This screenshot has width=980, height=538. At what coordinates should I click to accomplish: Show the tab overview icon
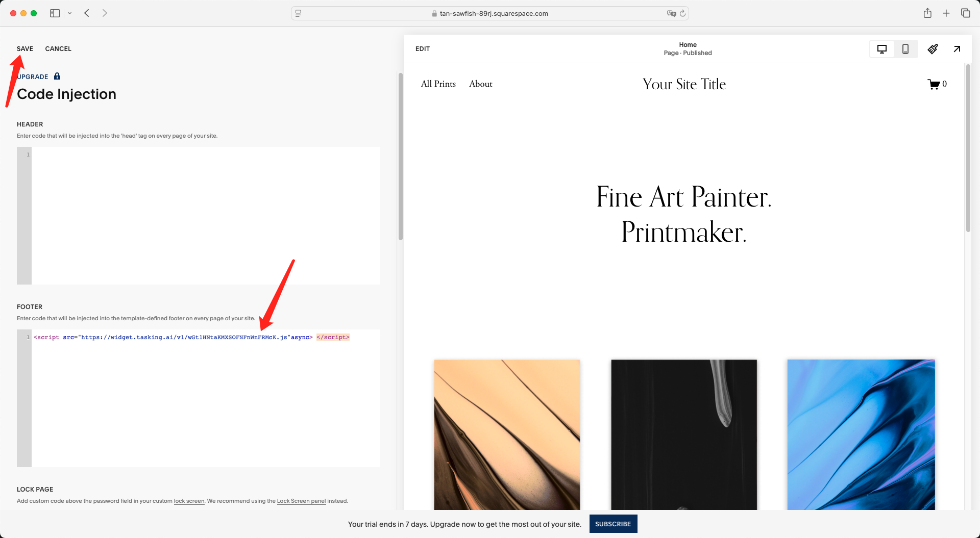[965, 13]
